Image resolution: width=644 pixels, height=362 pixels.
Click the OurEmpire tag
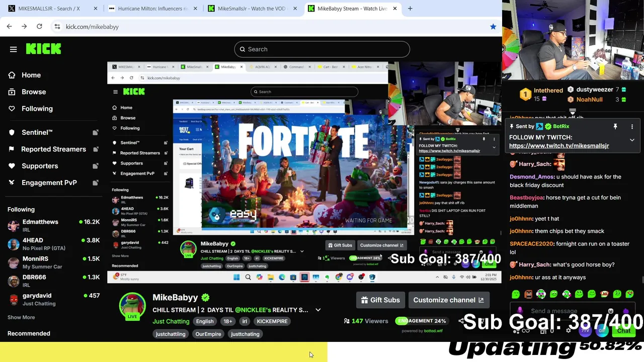point(208,334)
